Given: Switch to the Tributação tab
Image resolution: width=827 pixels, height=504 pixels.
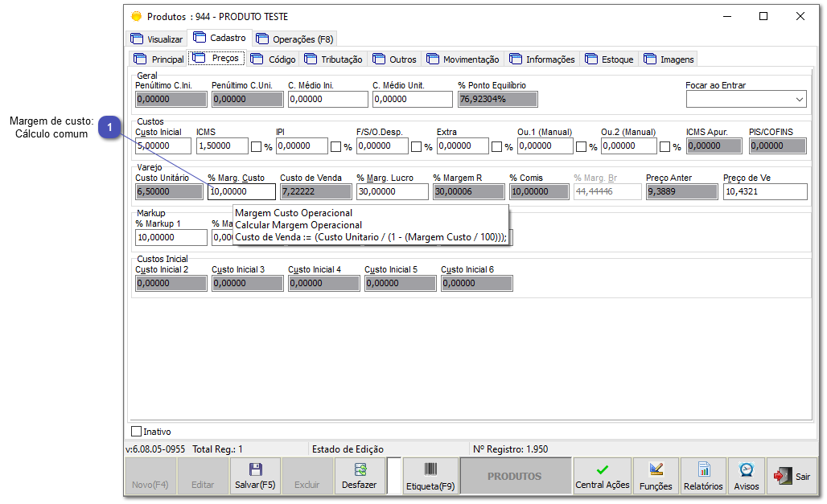Looking at the screenshot, I should 334,59.
